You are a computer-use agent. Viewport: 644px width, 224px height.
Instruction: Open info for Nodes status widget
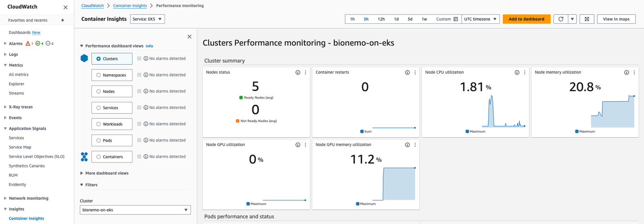tap(298, 72)
